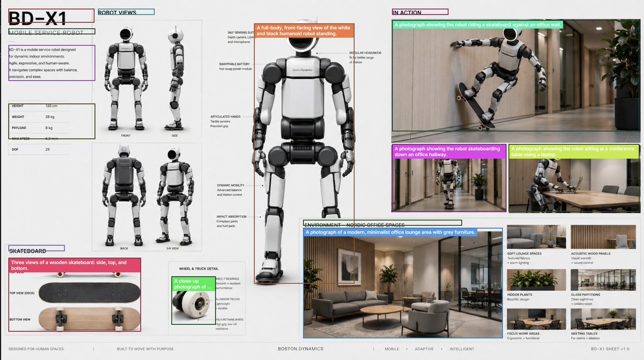Click the 'INTELLIGENT' footer keyword
Image resolution: width=644 pixels, height=360 pixels.
pyautogui.click(x=462, y=349)
